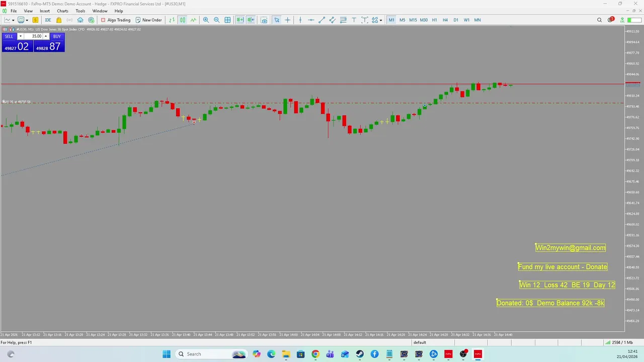Open the Charts menu
The height and width of the screenshot is (362, 644).
pyautogui.click(x=62, y=11)
